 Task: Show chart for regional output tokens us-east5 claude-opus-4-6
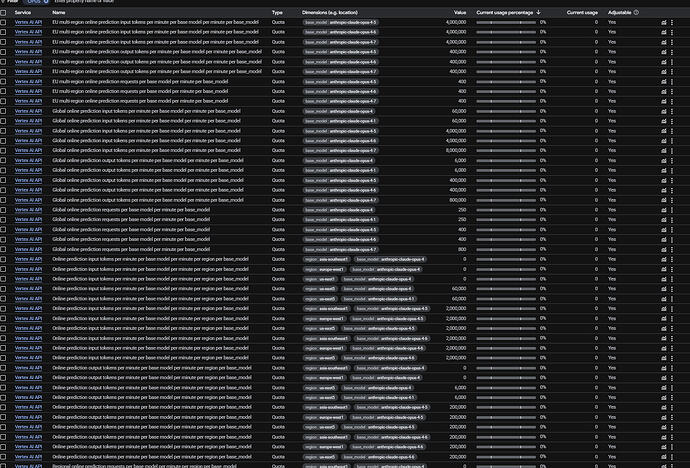click(664, 457)
